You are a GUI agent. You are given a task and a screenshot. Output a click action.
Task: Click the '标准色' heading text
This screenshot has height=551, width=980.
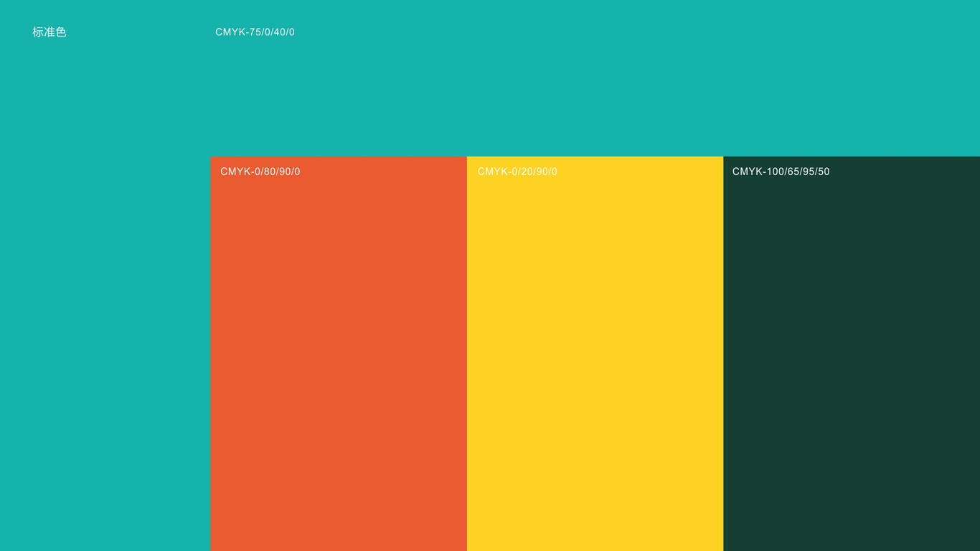pyautogui.click(x=50, y=32)
